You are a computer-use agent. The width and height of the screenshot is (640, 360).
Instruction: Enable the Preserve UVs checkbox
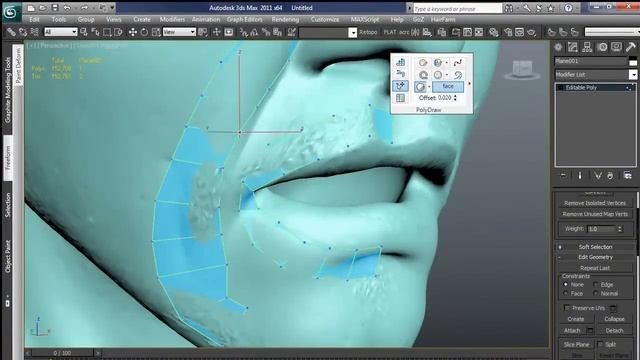pyautogui.click(x=567, y=308)
